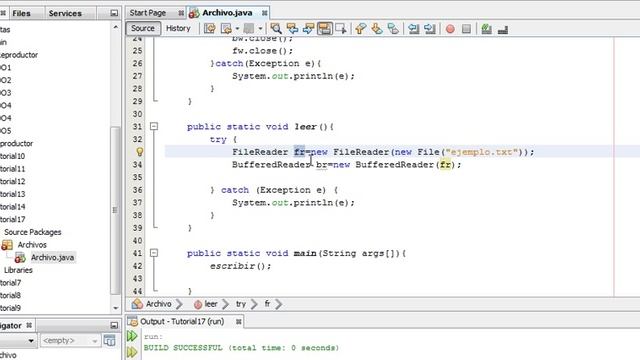Click the lightbulb hint on line 33
This screenshot has width=640, height=360.
pyautogui.click(x=140, y=152)
